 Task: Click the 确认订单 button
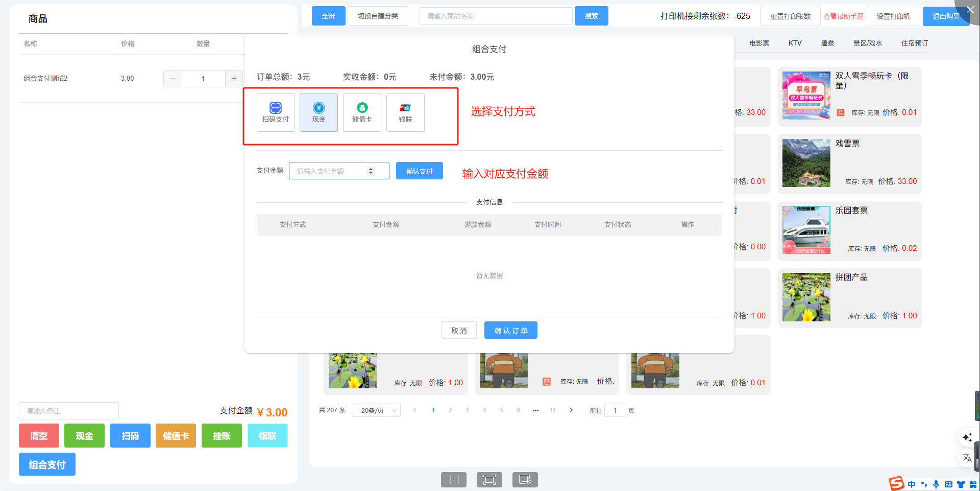[510, 331]
